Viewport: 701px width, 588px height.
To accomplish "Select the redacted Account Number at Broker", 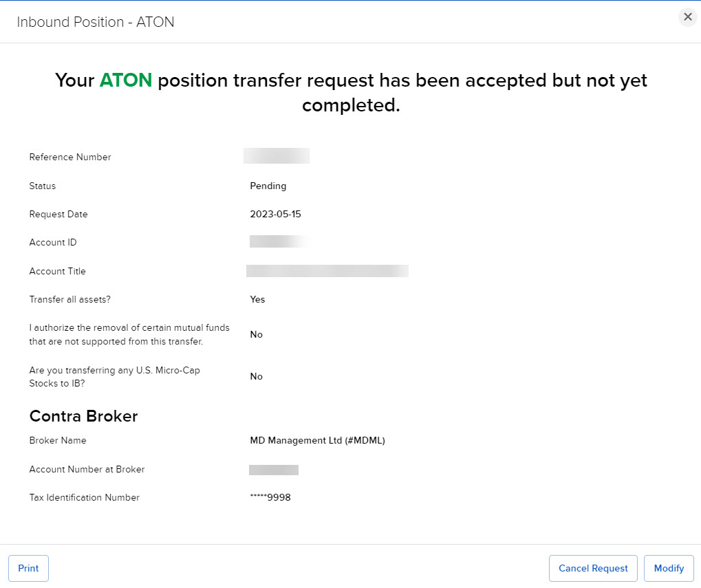I will point(274,470).
